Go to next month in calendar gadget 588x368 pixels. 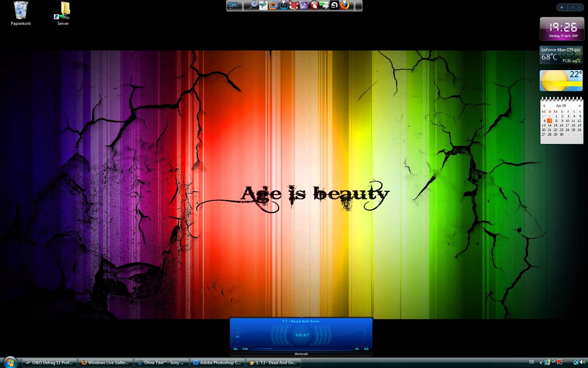[x=580, y=106]
